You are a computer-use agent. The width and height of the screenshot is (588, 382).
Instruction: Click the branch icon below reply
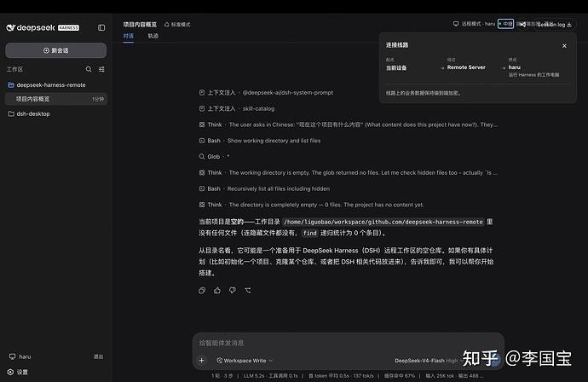248,291
